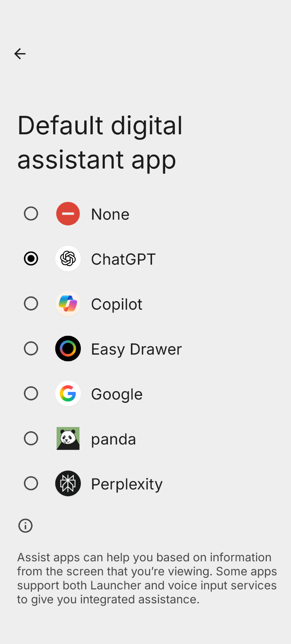Screen dimensions: 291x644
Task: Tap the red None icon
Action: [x=68, y=214]
